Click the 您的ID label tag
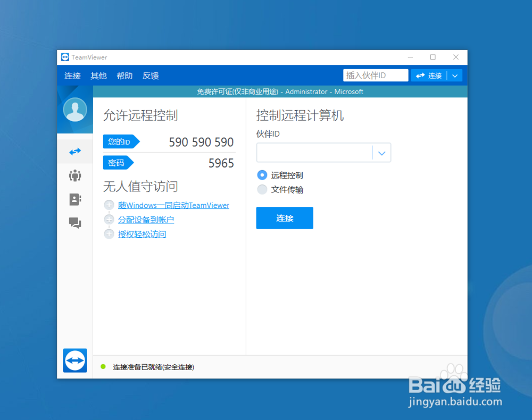 tap(121, 142)
